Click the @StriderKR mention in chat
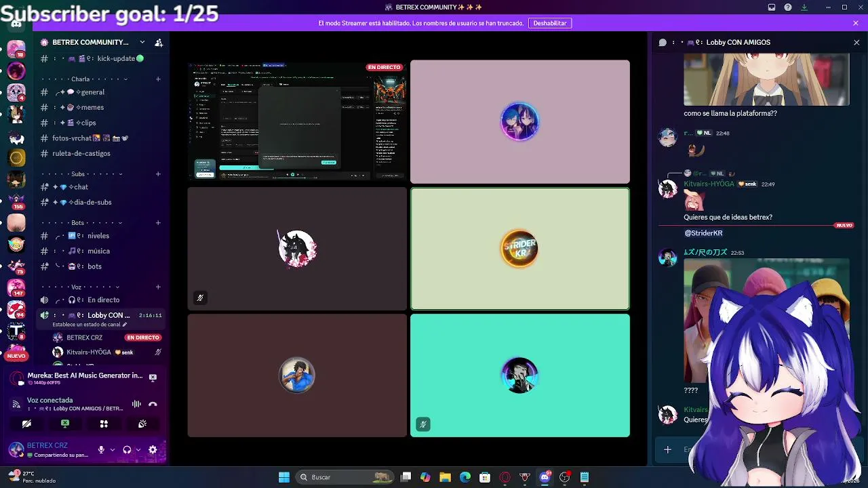 tap(703, 233)
